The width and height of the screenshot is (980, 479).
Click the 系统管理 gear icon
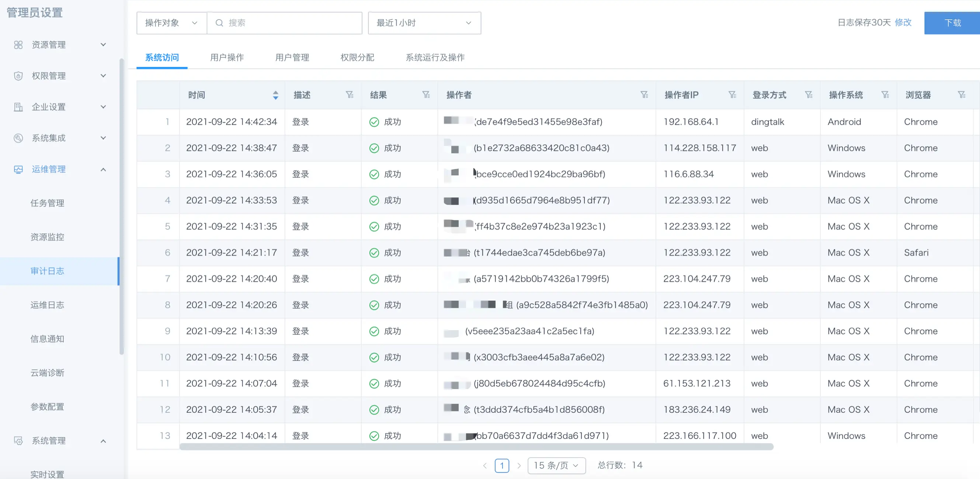[18, 441]
